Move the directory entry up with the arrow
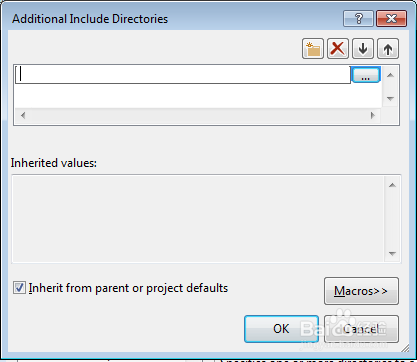The width and height of the screenshot is (417, 362). pos(388,49)
